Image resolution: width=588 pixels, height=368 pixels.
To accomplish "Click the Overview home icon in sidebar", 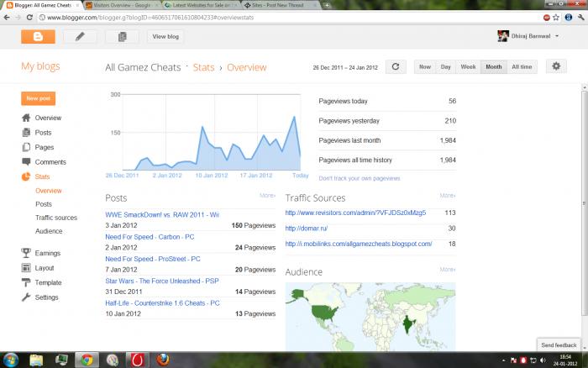I will (x=26, y=118).
